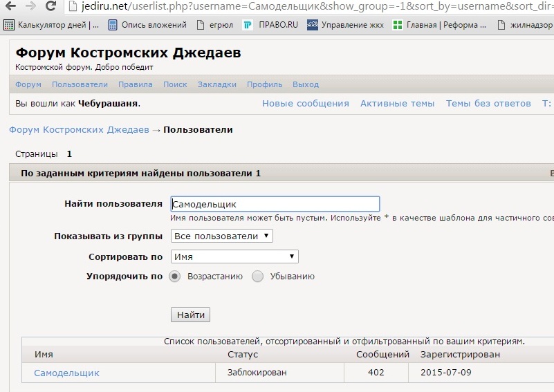Open the егрюл bookmark

pyautogui.click(x=214, y=26)
